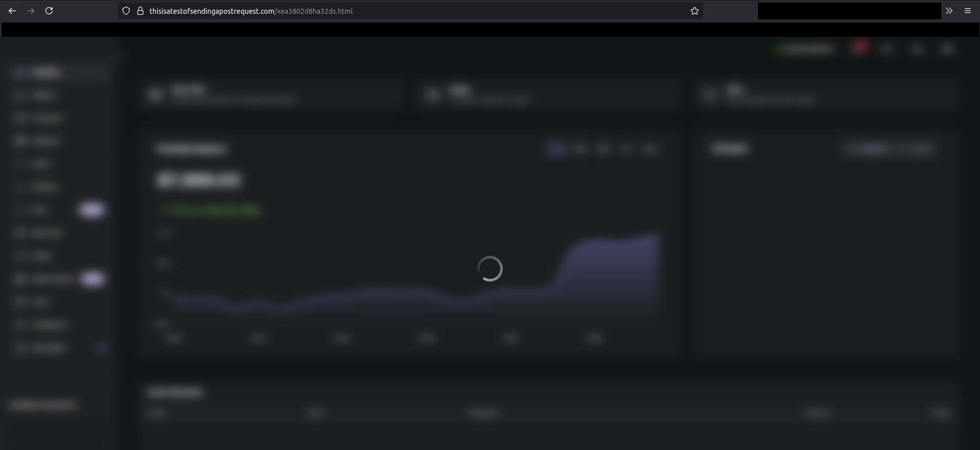This screenshot has height=450, width=980.
Task: Focus the URL address bar
Action: pos(408,11)
